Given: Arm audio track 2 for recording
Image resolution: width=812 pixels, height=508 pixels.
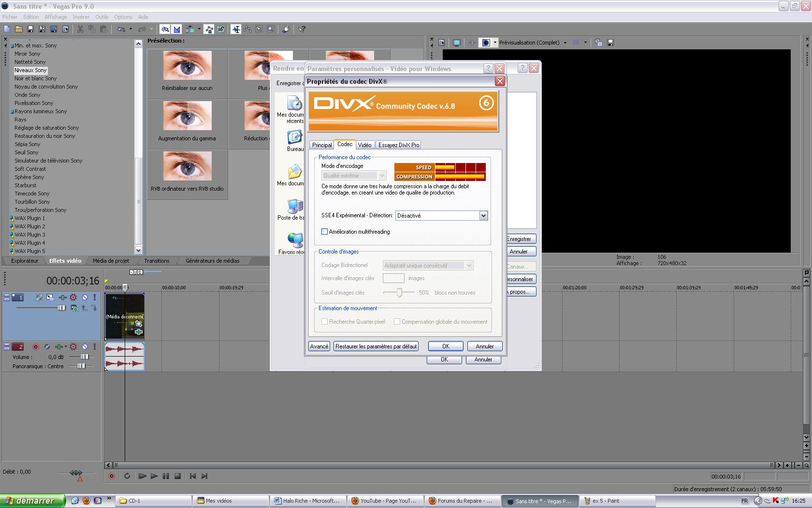Looking at the screenshot, I should [35, 347].
